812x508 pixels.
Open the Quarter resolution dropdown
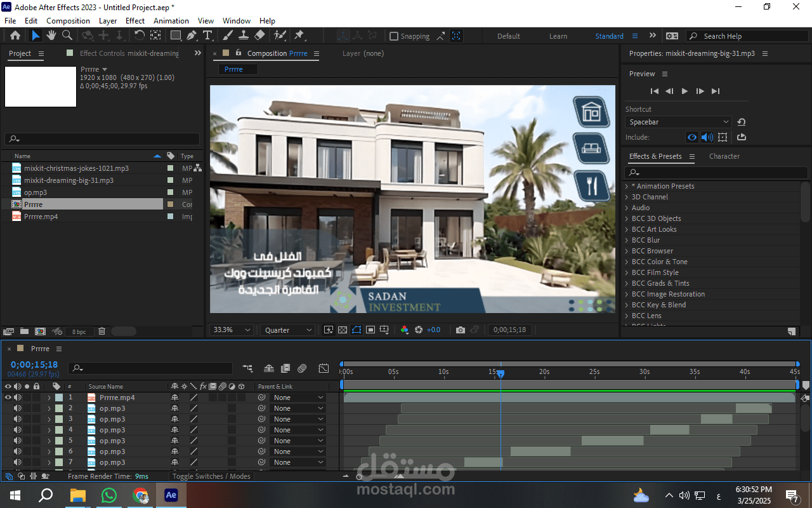tap(288, 330)
